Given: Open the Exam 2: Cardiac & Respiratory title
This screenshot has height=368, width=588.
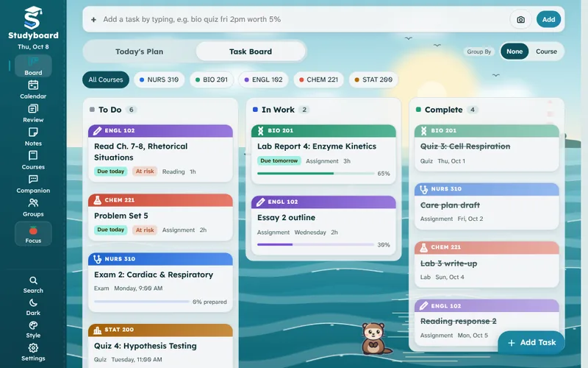Looking at the screenshot, I should click(x=154, y=275).
